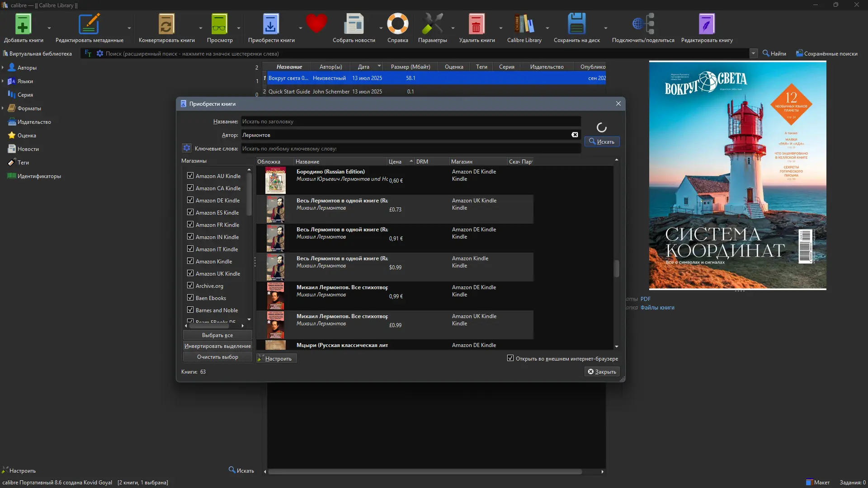
Task: Click the red heart donate icon
Action: (x=316, y=23)
